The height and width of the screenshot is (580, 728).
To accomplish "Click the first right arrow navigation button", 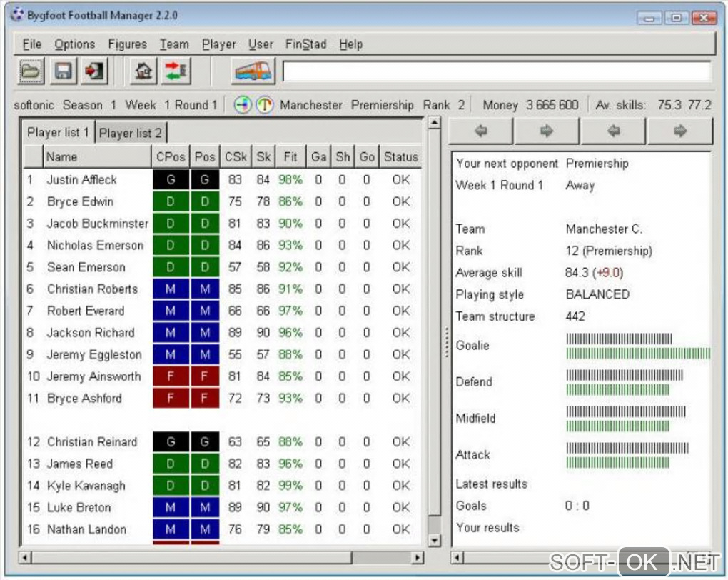I will pyautogui.click(x=547, y=131).
